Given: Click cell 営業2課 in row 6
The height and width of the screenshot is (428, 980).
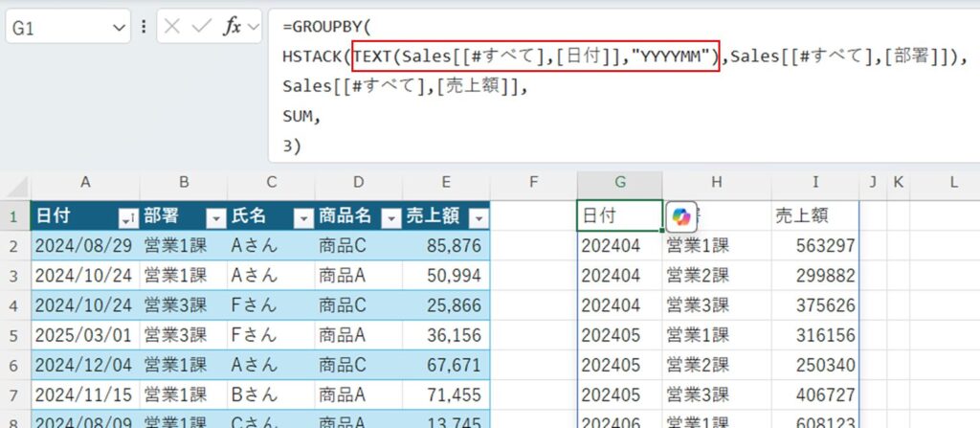Looking at the screenshot, I should pyautogui.click(x=717, y=365).
